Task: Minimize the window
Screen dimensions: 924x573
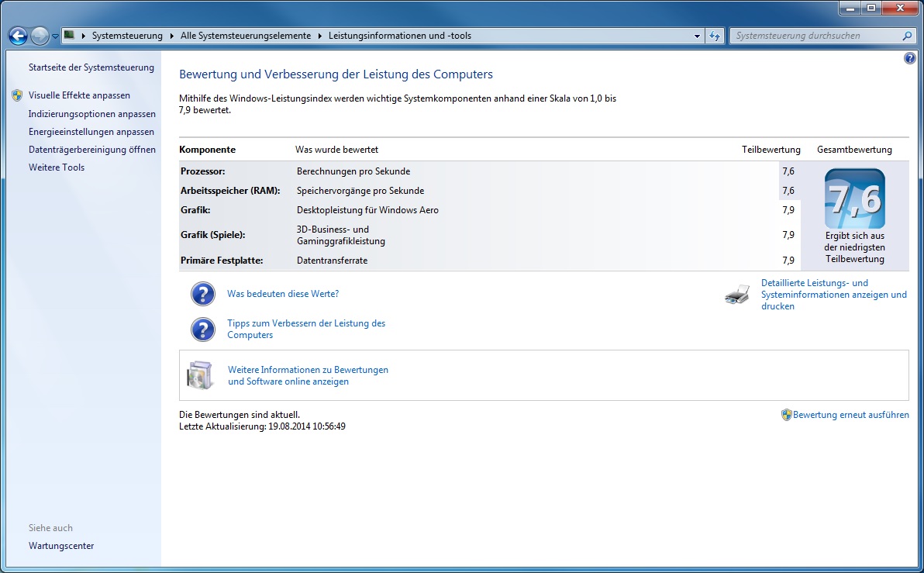Action: 850,9
